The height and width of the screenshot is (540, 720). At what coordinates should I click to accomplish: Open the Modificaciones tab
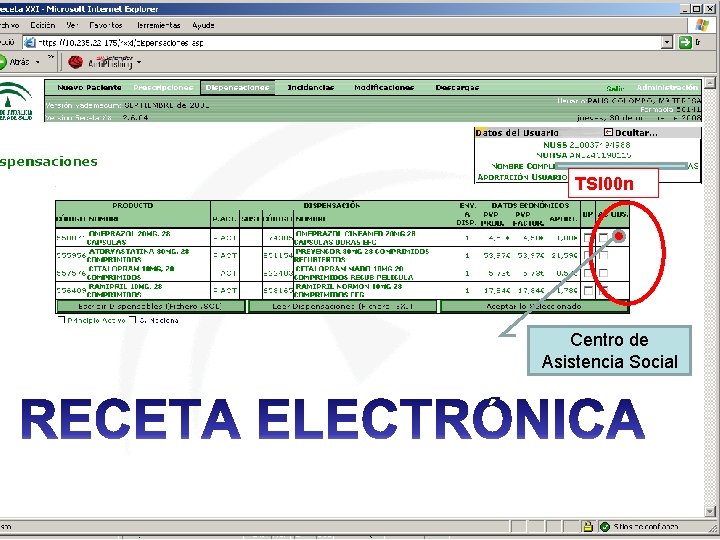click(384, 87)
